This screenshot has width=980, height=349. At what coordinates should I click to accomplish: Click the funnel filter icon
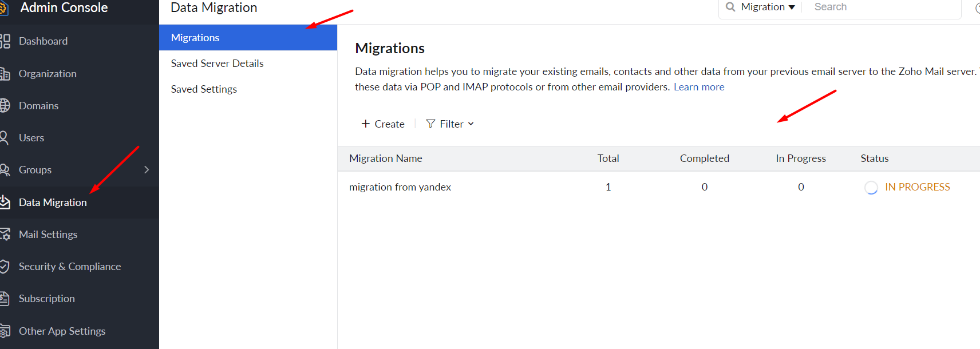click(x=430, y=124)
